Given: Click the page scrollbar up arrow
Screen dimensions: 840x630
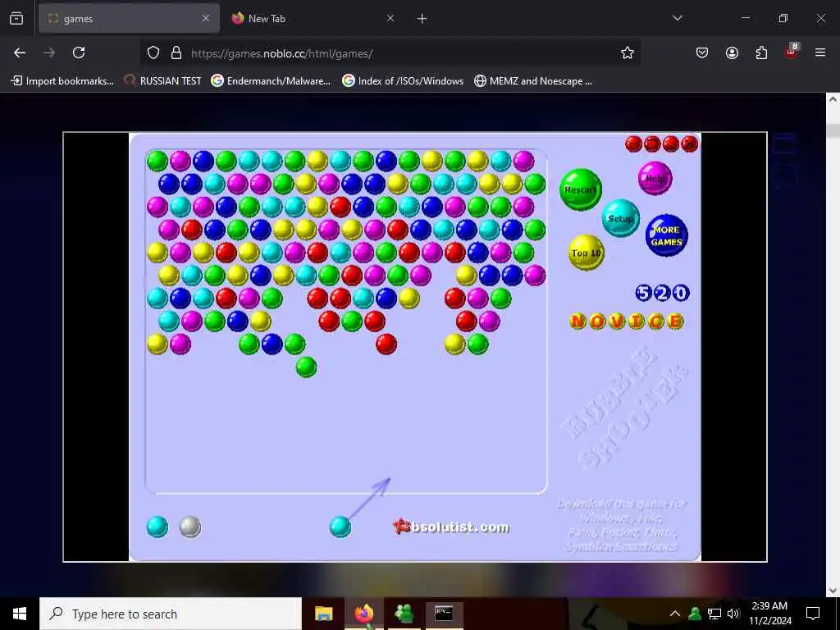Looking at the screenshot, I should [x=833, y=99].
